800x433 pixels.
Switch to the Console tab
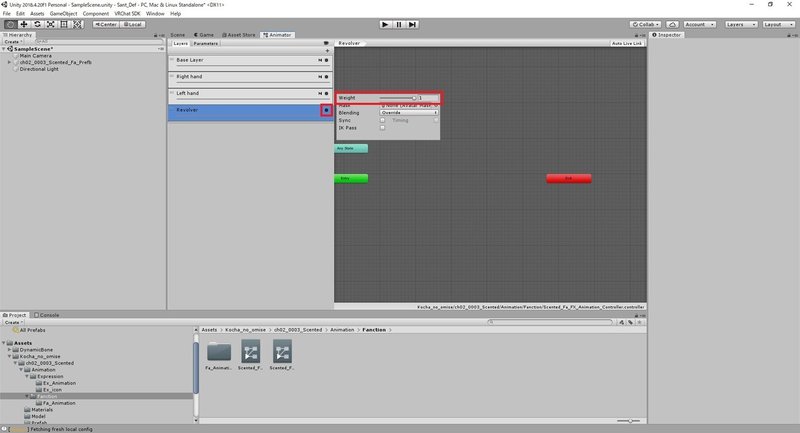point(46,315)
